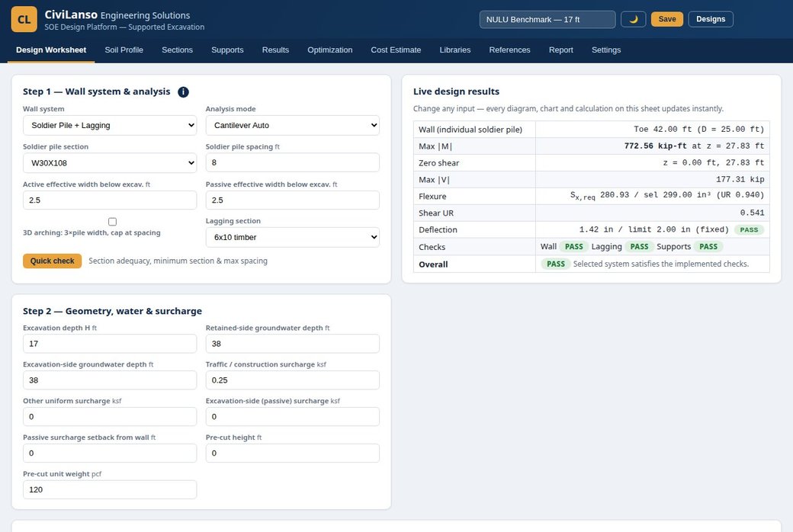
Task: Open the Wall system dropdown
Action: (x=110, y=126)
